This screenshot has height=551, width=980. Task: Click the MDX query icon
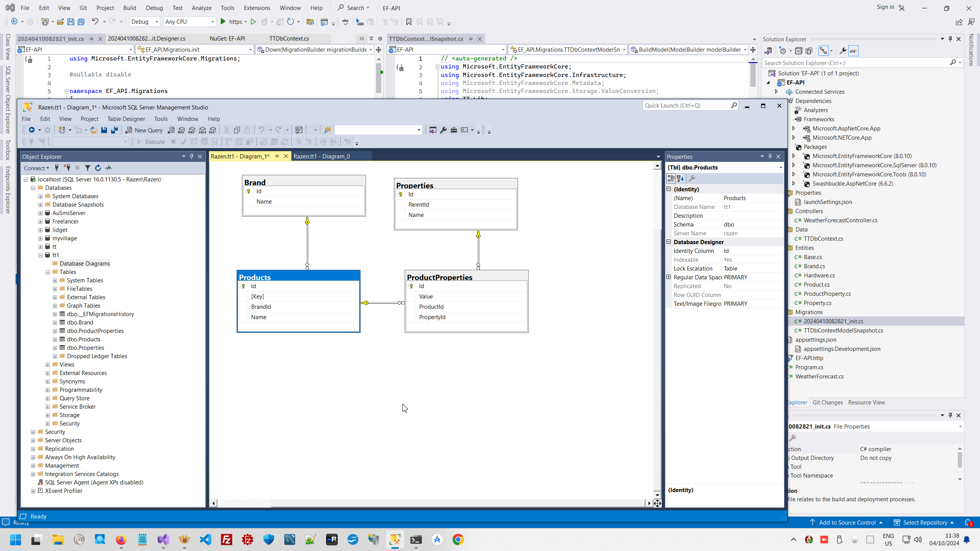pyautogui.click(x=182, y=130)
